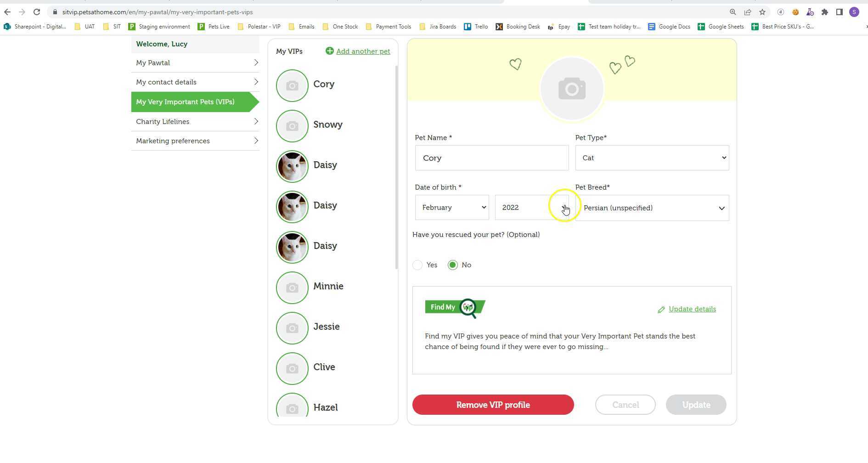This screenshot has width=868, height=463.
Task: Click the browser profile avatar
Action: coord(854,12)
